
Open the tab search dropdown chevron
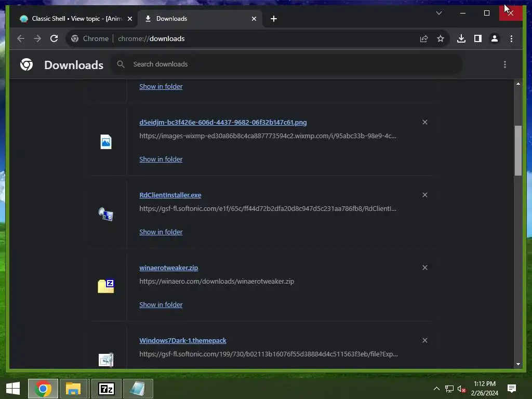(439, 13)
